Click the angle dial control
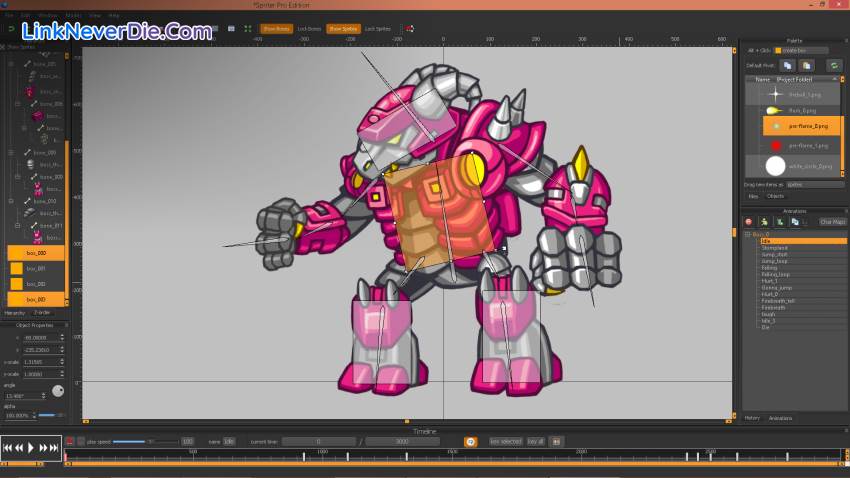 tap(58, 391)
